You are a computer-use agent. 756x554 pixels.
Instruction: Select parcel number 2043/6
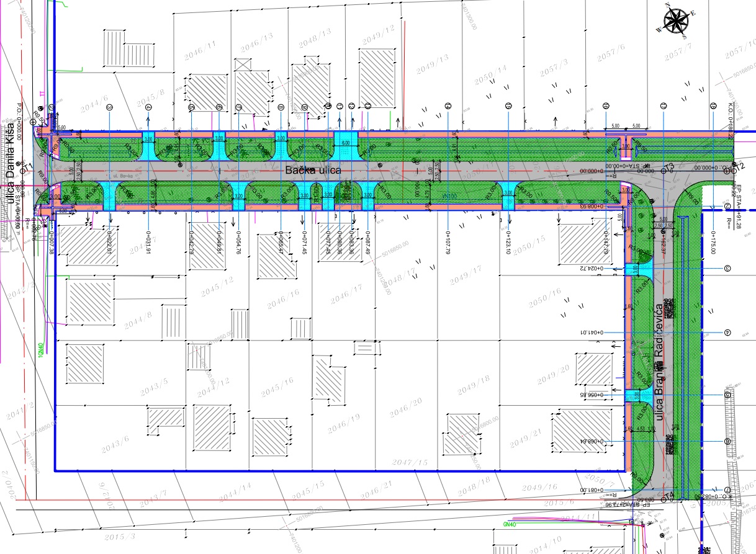click(114, 443)
